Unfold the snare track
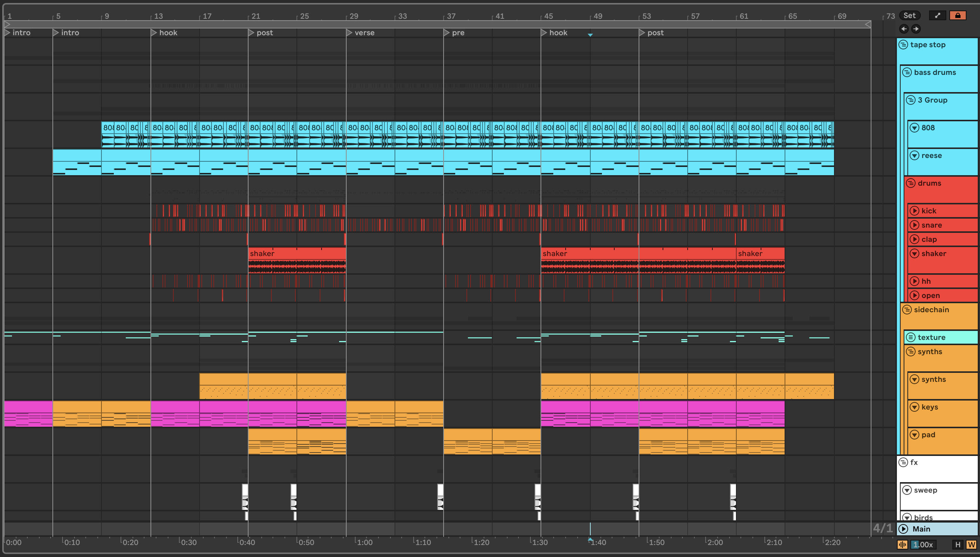The height and width of the screenshot is (557, 980). point(914,225)
